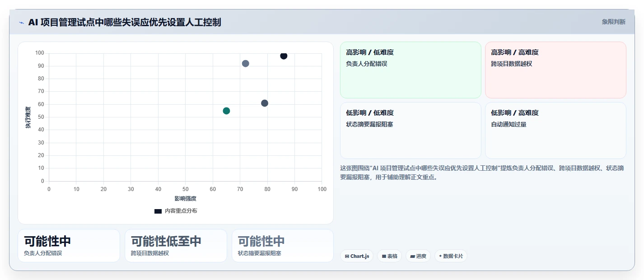Click the 影响强度 x-axis title
The height and width of the screenshot is (280, 644).
pyautogui.click(x=186, y=198)
